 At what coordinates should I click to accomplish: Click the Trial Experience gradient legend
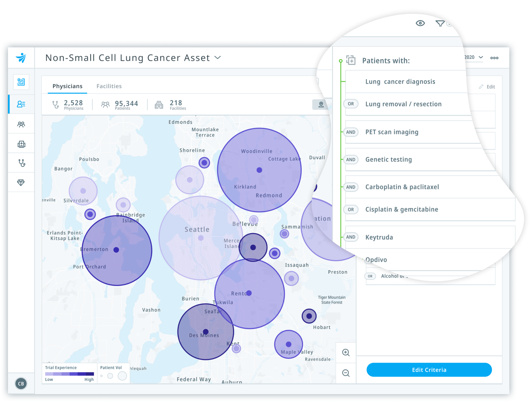tap(70, 374)
